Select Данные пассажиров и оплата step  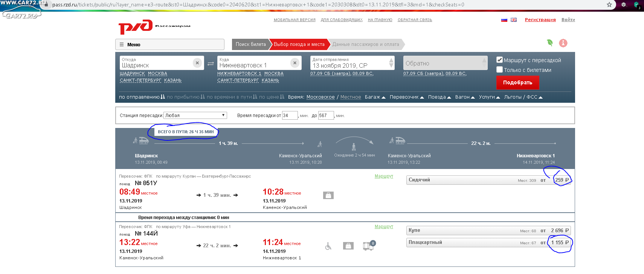[x=366, y=44]
